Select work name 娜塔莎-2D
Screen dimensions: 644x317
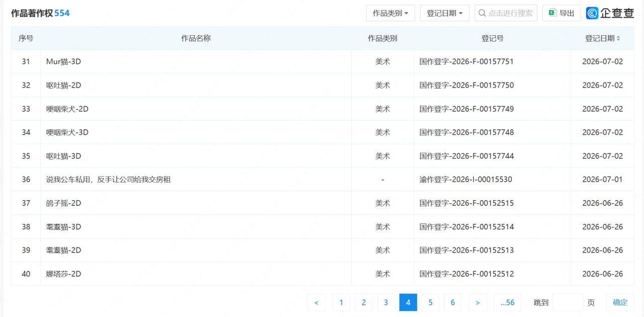coord(63,274)
